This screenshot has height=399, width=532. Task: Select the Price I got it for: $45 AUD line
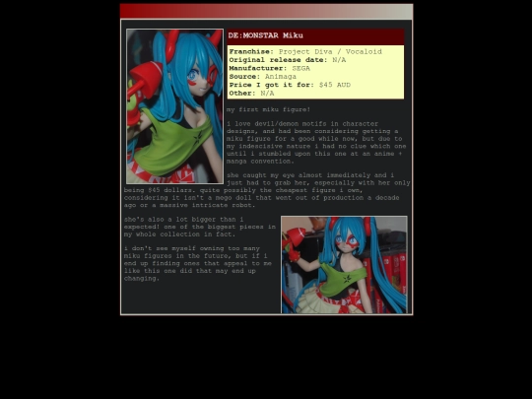pos(290,85)
